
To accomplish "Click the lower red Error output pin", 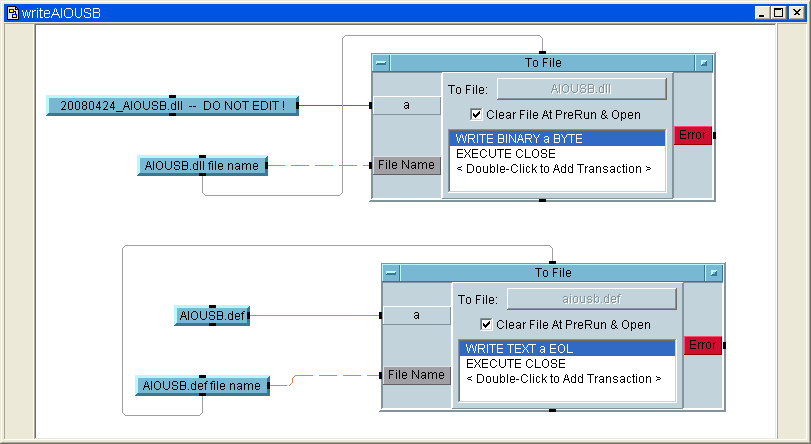I will [x=702, y=345].
